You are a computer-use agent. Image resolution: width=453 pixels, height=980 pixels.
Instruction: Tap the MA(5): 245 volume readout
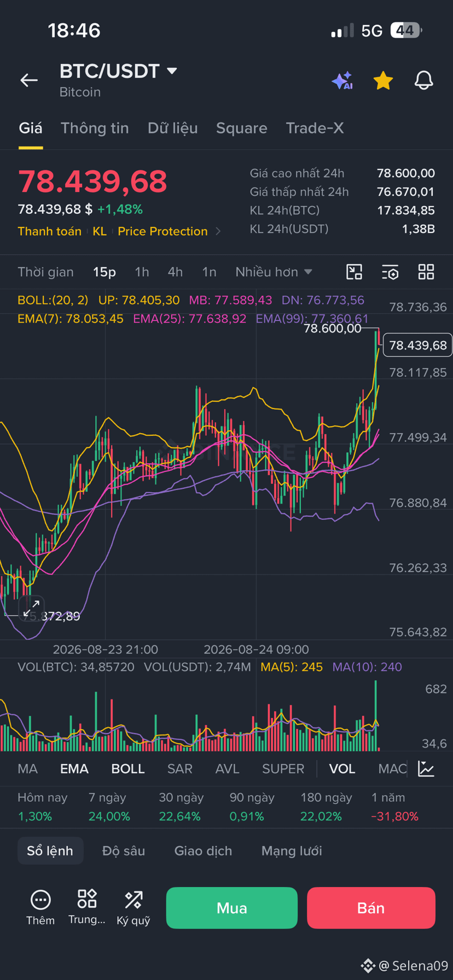pyautogui.click(x=292, y=667)
